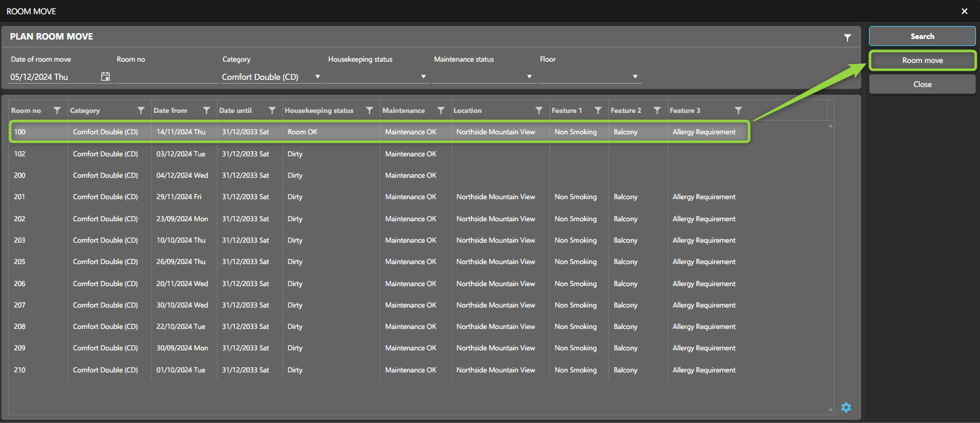Screen dimensions: 980x423
Task: Click scrollbar down arrow in room list
Action: [831, 410]
